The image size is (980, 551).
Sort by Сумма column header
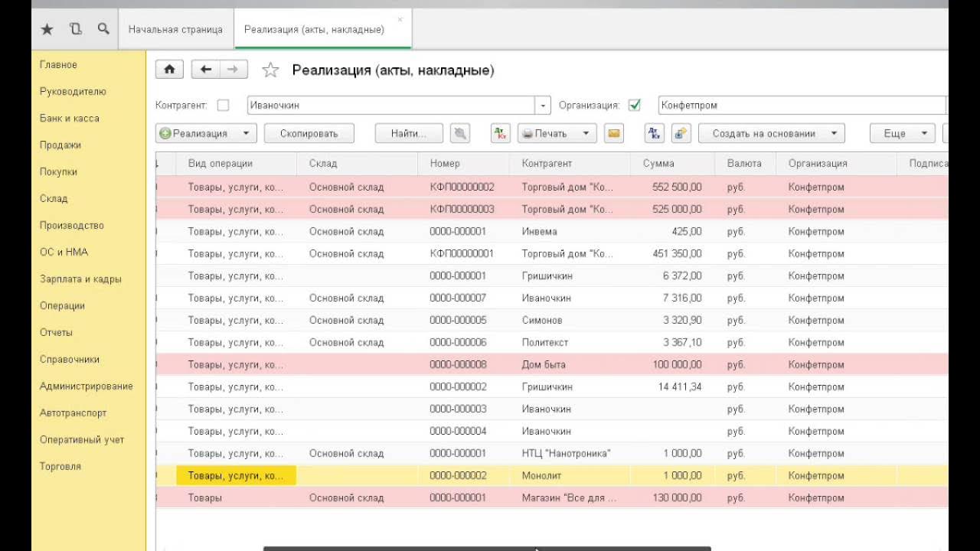click(673, 163)
